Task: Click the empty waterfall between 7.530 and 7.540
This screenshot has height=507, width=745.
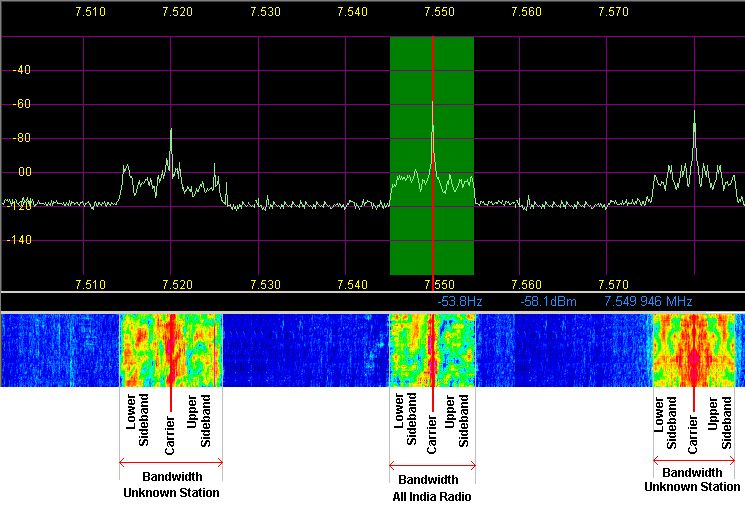Action: pos(305,350)
